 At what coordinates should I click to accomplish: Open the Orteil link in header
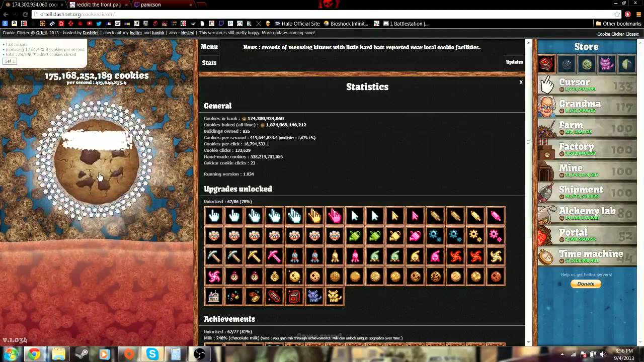(x=41, y=33)
